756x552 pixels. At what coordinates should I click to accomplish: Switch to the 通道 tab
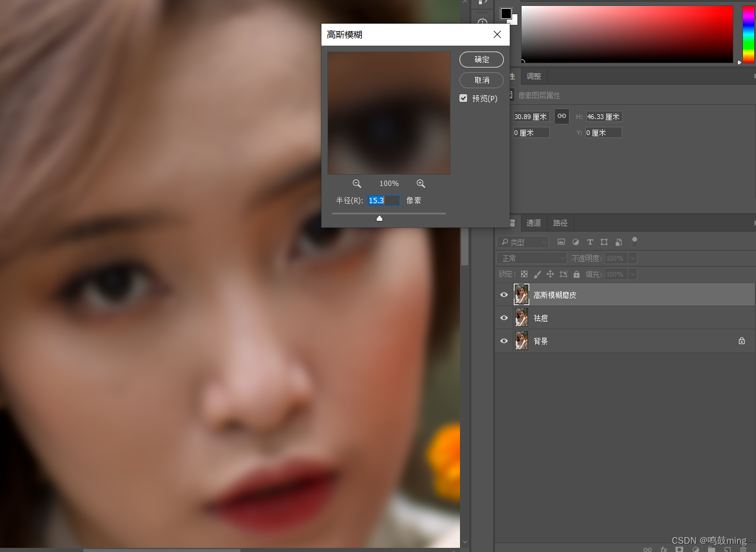coord(534,223)
